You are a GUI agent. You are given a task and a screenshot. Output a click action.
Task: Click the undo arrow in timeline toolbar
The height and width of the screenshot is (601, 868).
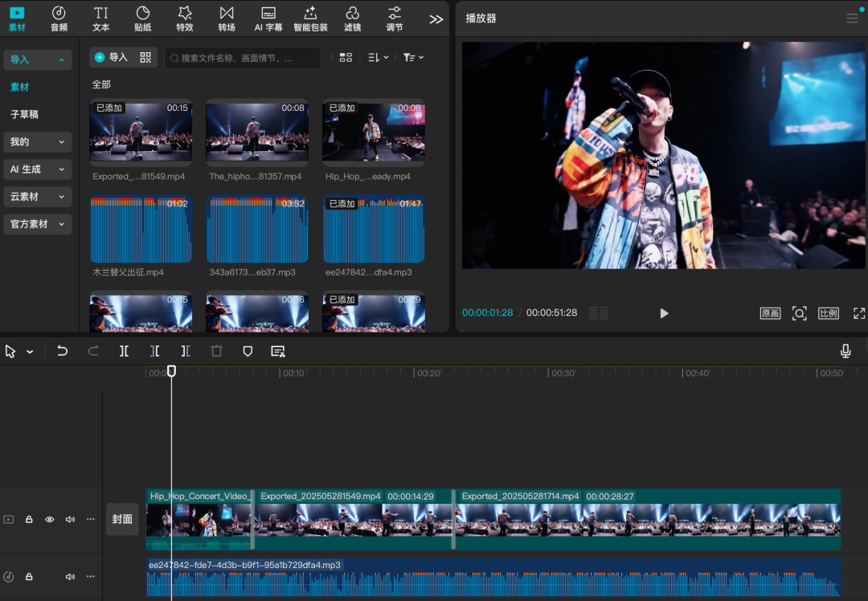[x=62, y=351]
